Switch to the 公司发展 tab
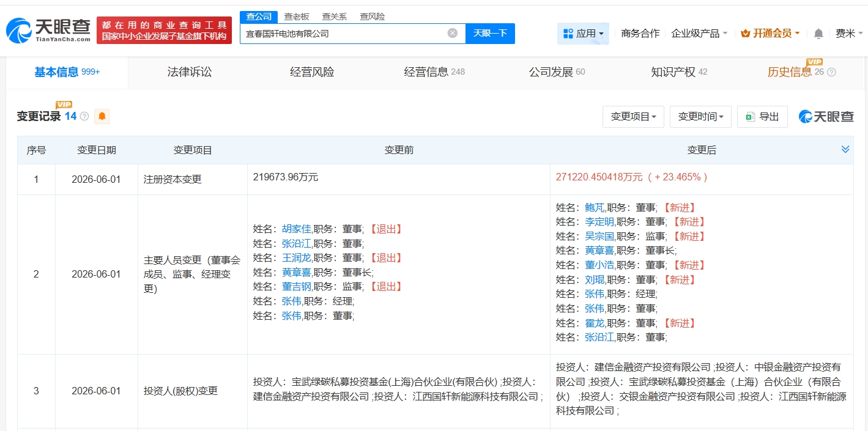Image resolution: width=868 pixels, height=431 pixels. pos(557,72)
